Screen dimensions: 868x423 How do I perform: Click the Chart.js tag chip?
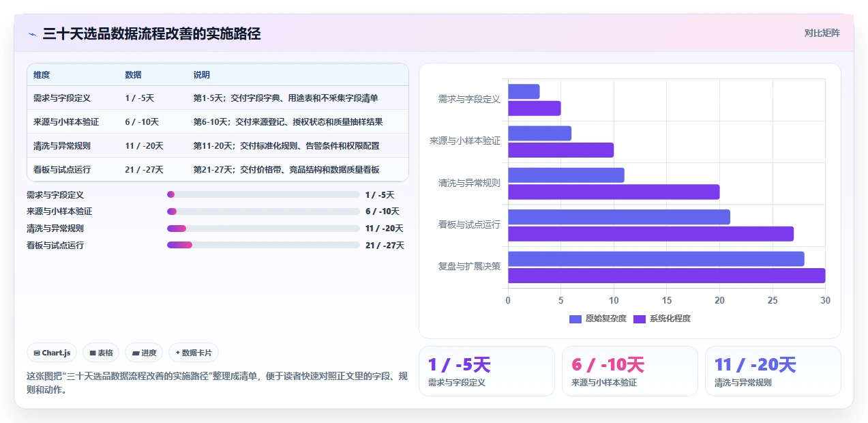click(x=52, y=353)
